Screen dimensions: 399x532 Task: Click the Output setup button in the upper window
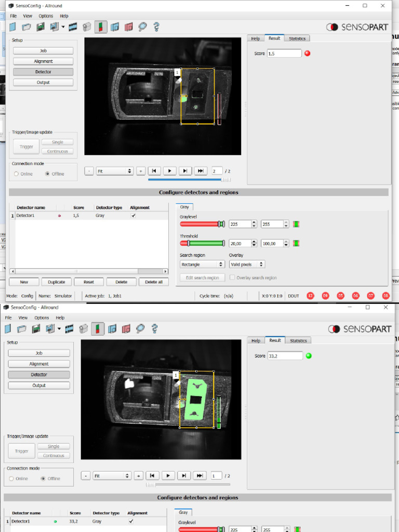[43, 82]
